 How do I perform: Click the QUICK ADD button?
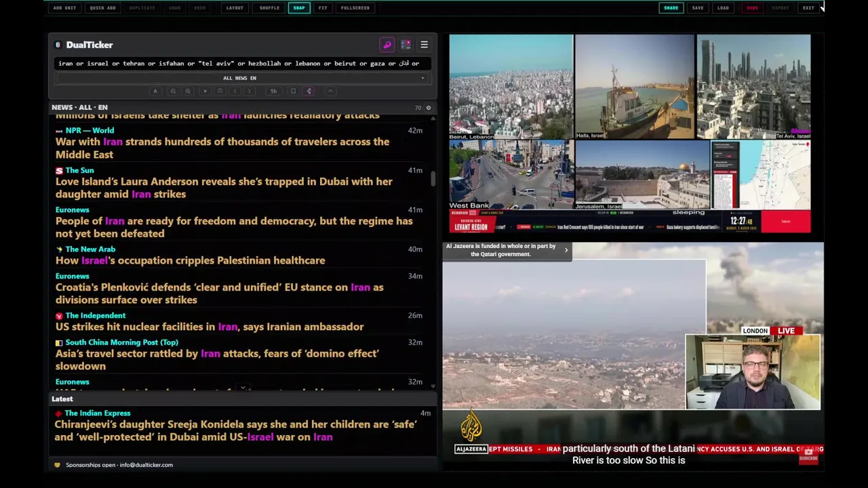point(102,8)
